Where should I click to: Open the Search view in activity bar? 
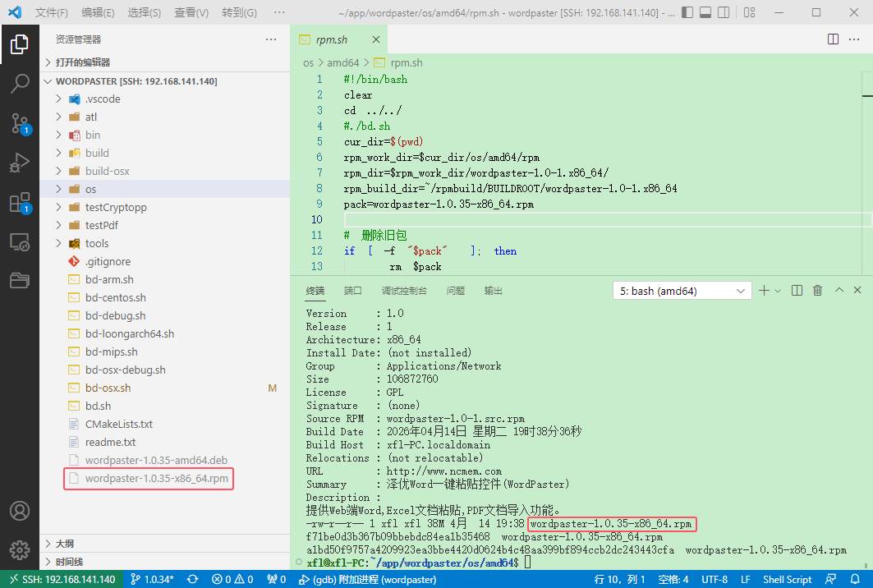19,84
